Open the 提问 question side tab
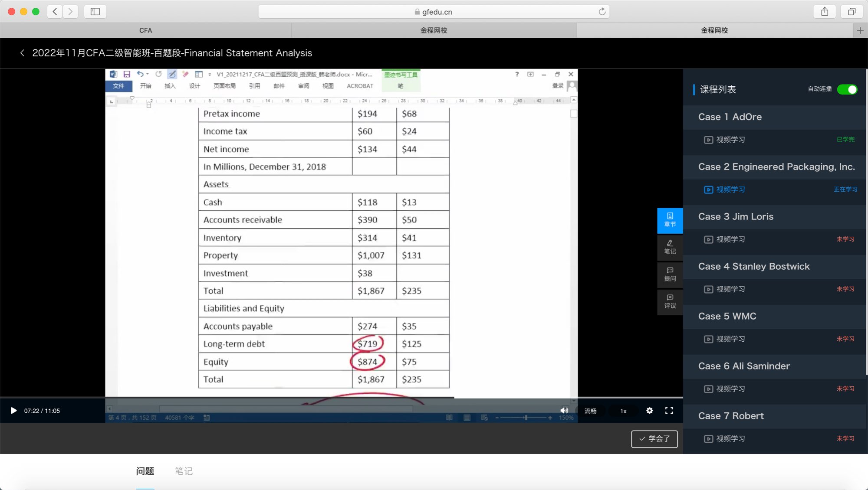868x490 pixels. tap(670, 274)
